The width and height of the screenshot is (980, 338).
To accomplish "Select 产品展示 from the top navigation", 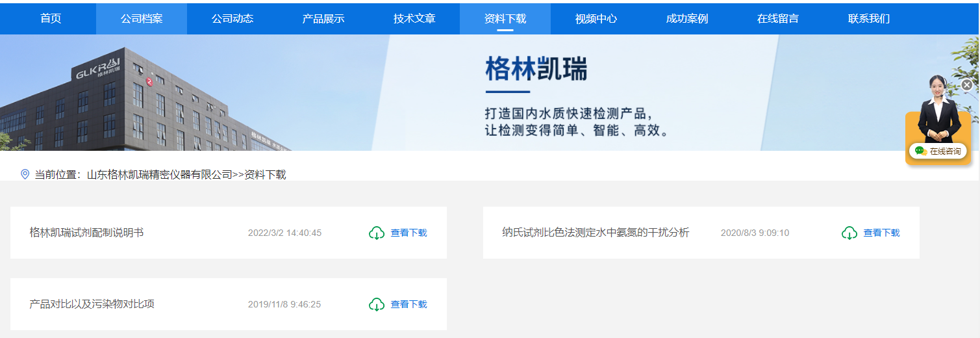I will 323,19.
